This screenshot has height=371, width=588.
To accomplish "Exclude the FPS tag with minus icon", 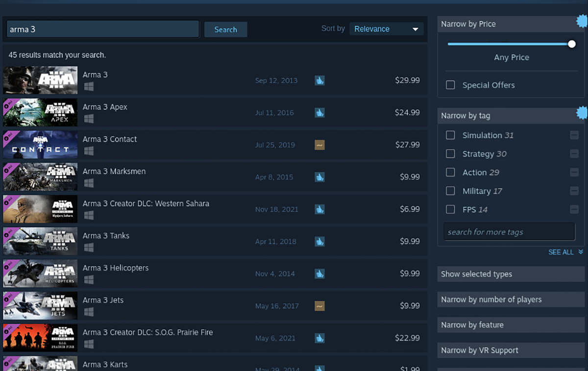I will point(574,210).
